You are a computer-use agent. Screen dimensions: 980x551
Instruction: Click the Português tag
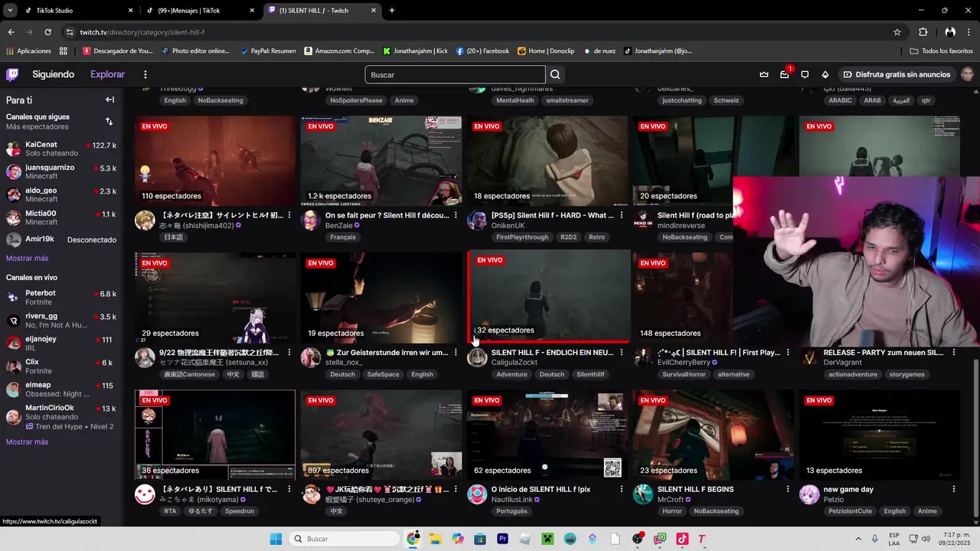click(x=511, y=511)
